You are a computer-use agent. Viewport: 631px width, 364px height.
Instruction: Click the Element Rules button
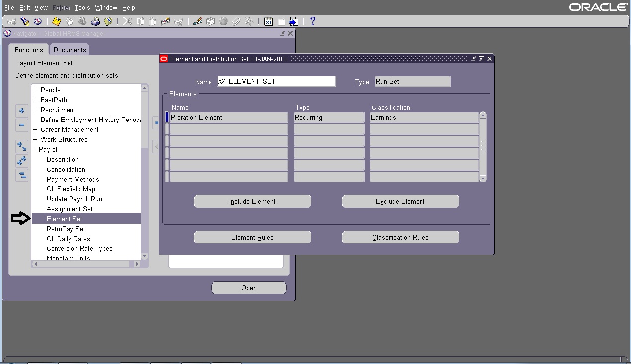point(252,237)
